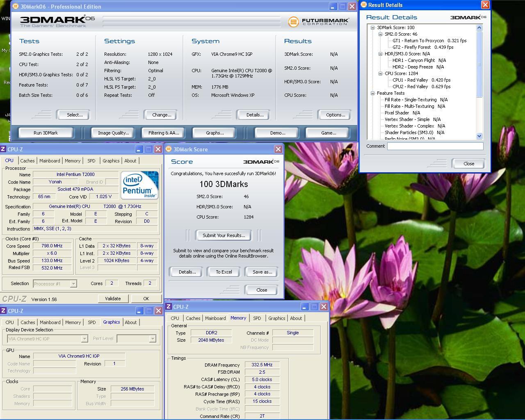Close the Result Details window with X
Screen dimensions: 525x420
(x=485, y=5)
